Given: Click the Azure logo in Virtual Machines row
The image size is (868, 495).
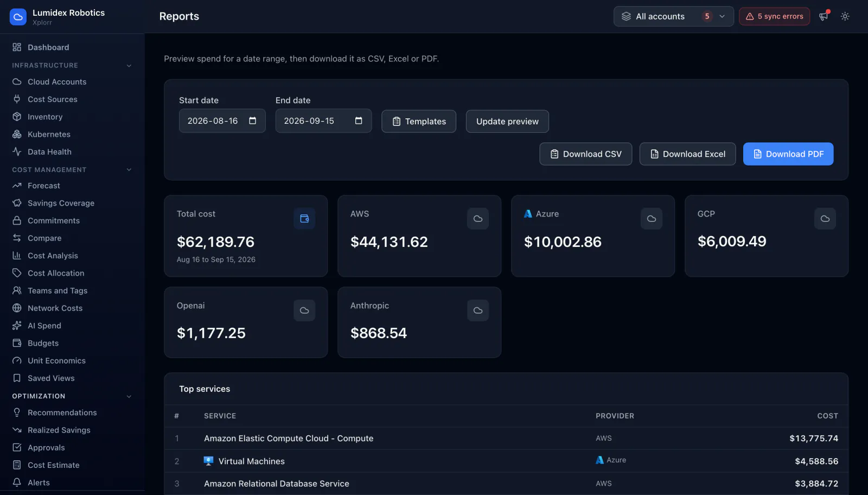Looking at the screenshot, I should point(599,460).
